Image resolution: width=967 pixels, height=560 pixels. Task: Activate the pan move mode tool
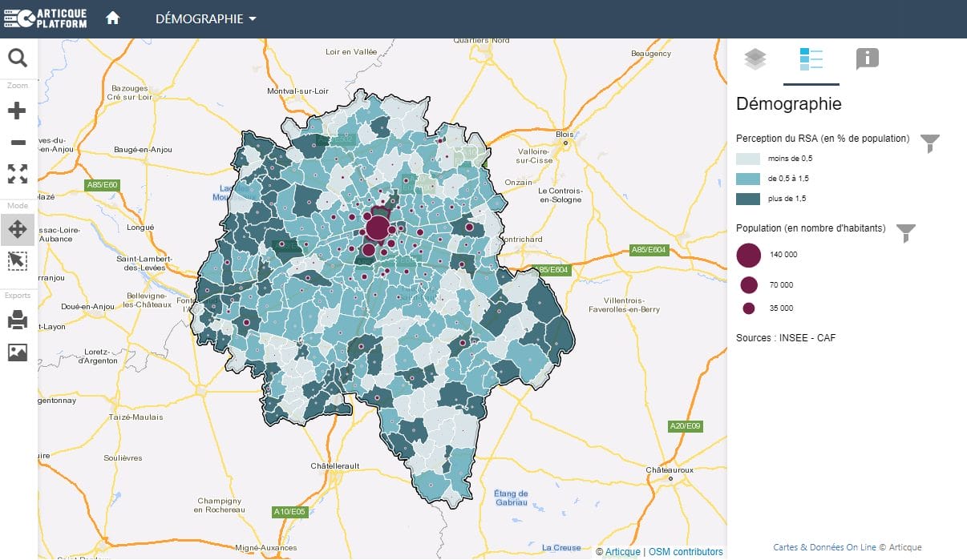(18, 230)
